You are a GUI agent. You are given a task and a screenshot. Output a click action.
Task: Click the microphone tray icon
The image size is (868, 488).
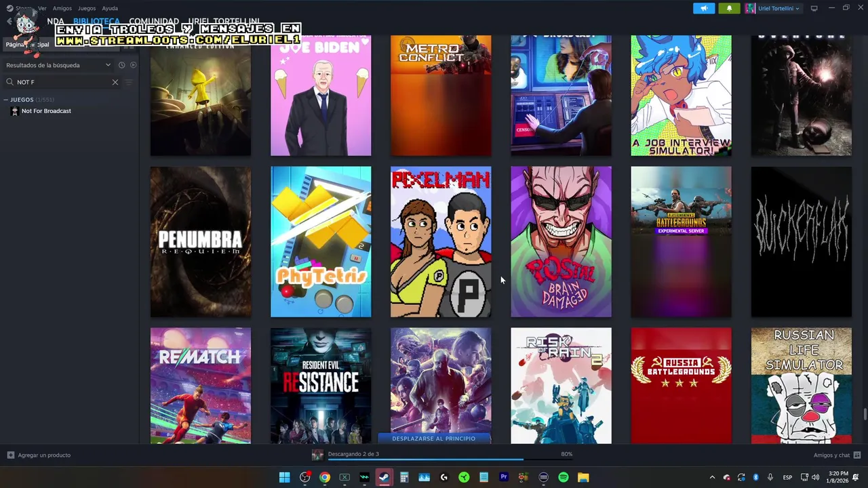click(770, 477)
